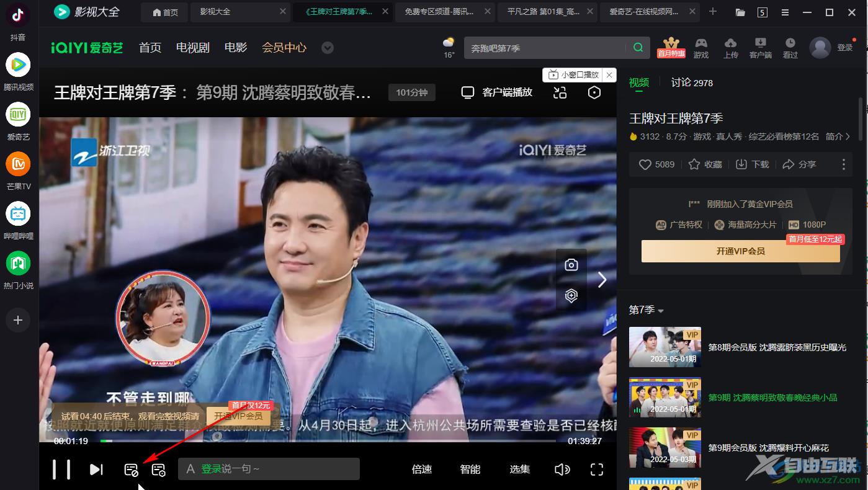Open the hamburger main menu
This screenshot has height=490, width=868.
(785, 12)
